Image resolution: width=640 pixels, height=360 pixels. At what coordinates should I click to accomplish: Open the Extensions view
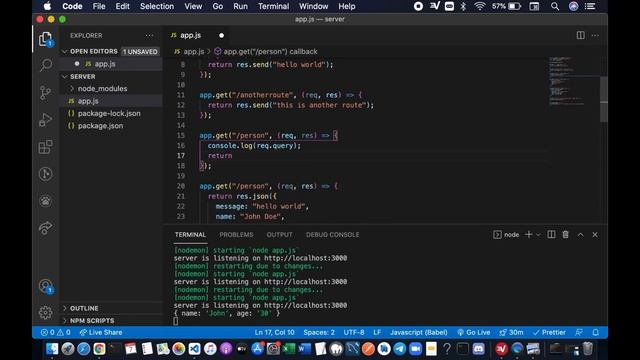point(45,147)
